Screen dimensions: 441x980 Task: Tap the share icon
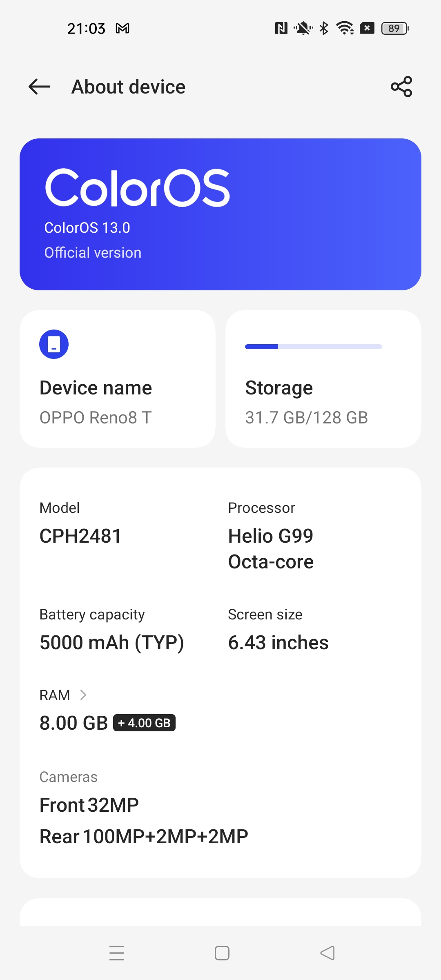click(401, 87)
